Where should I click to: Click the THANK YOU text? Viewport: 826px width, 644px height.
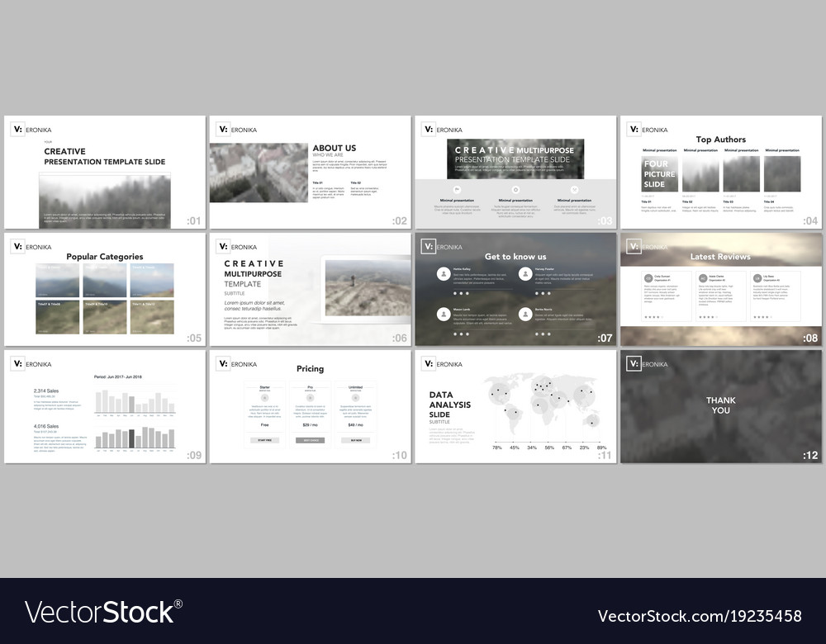tap(720, 405)
